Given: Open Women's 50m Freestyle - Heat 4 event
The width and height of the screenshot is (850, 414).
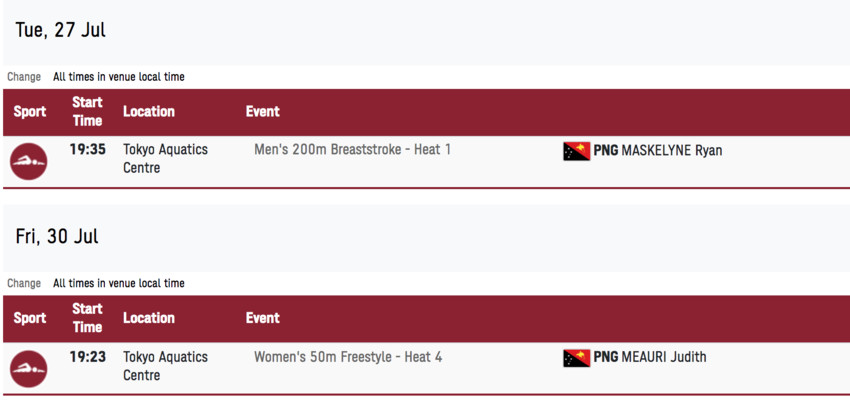Looking at the screenshot, I should (348, 357).
